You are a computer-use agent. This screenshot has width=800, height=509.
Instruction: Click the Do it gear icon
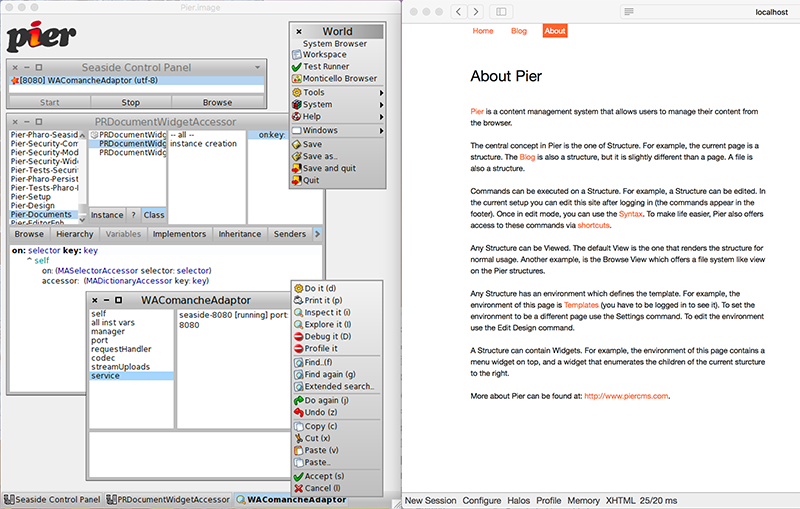(299, 289)
